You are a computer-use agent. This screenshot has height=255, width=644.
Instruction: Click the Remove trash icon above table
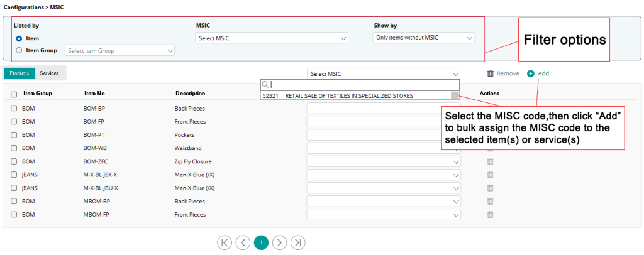491,73
